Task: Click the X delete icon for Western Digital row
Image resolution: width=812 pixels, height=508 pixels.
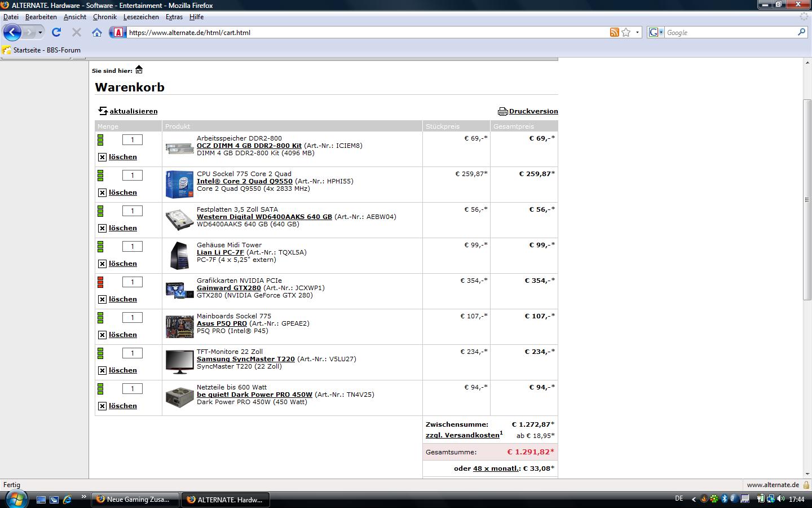Action: click(102, 228)
